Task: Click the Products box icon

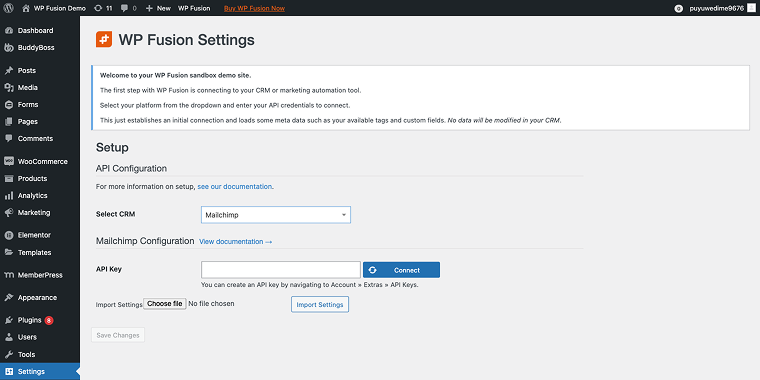Action: click(9, 178)
